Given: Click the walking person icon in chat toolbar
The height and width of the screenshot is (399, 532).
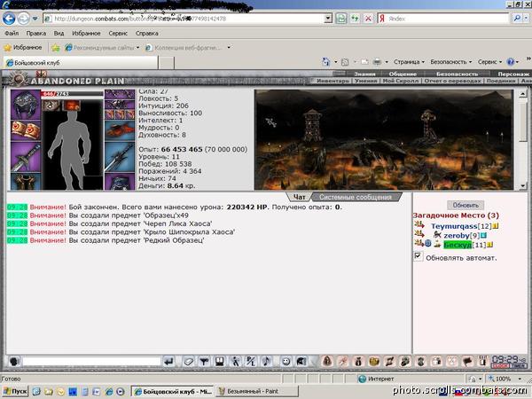Looking at the screenshot, I should (x=235, y=362).
